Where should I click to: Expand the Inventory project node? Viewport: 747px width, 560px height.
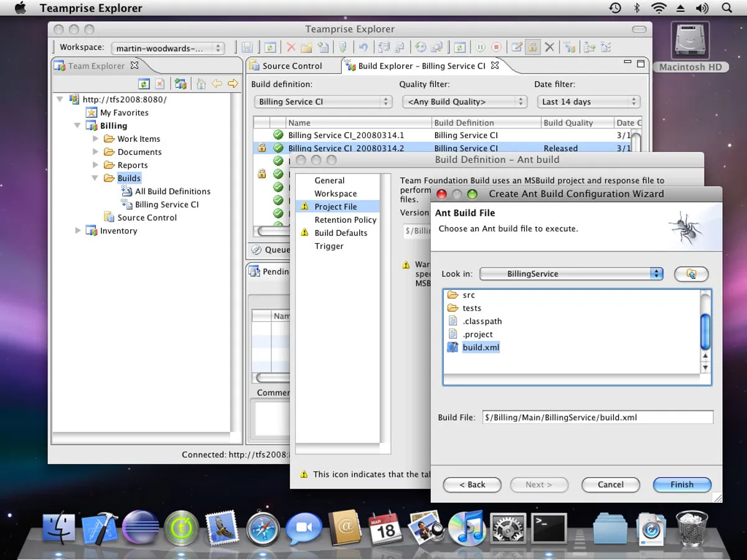[78, 230]
